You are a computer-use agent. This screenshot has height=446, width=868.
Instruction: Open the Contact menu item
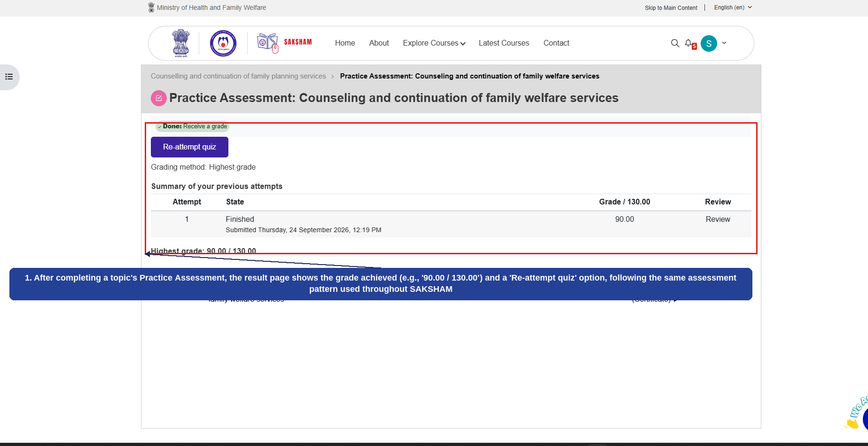pyautogui.click(x=556, y=43)
